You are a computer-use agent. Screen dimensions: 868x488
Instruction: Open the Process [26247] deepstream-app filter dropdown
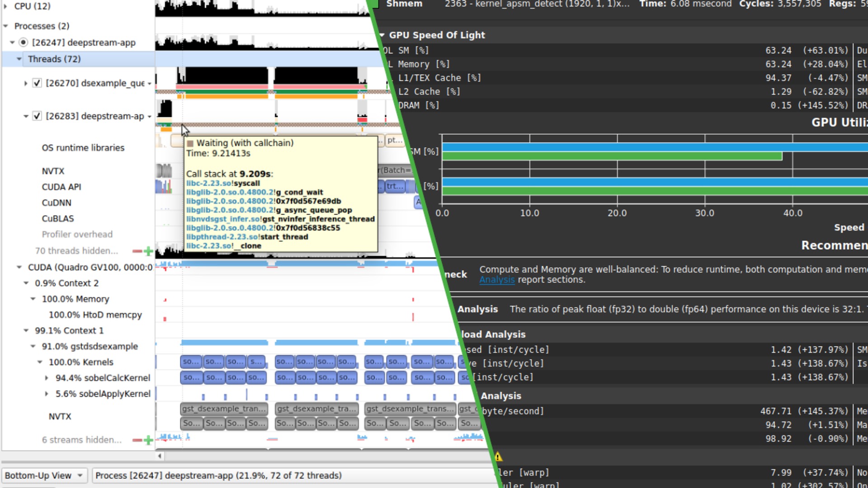[x=294, y=475]
